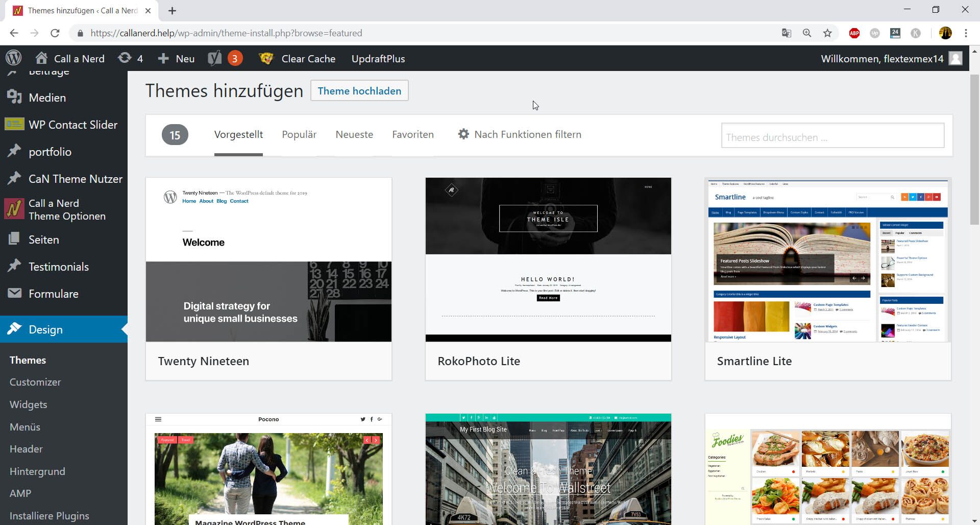Viewport: 980px width, 525px height.
Task: Open the Call a Nerd site home icon
Action: pyautogui.click(x=41, y=58)
